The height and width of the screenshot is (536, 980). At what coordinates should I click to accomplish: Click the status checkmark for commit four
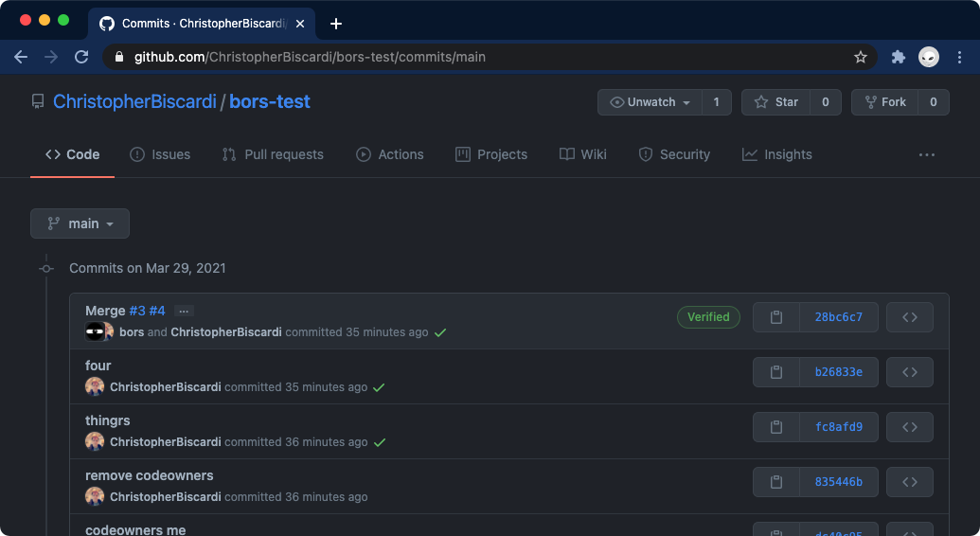pyautogui.click(x=379, y=387)
